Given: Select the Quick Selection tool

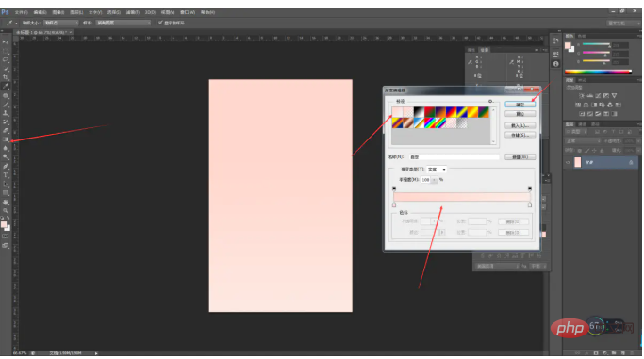Looking at the screenshot, I should point(6,69).
